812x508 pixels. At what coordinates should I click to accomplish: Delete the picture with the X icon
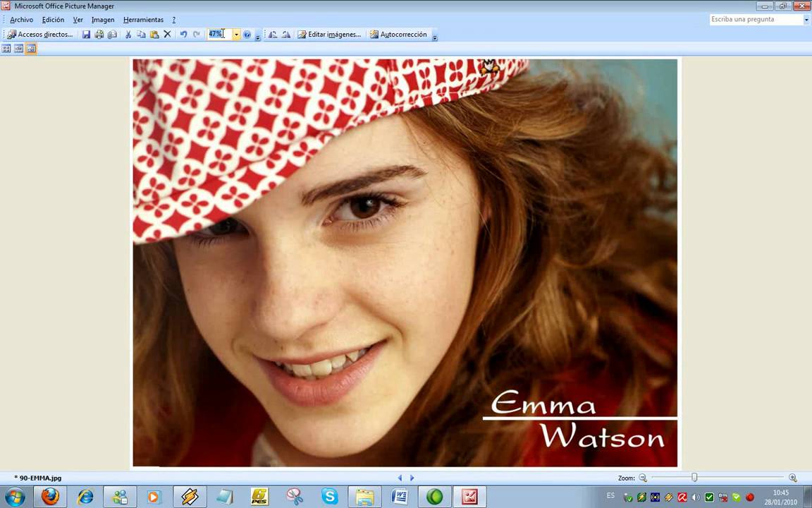(167, 34)
